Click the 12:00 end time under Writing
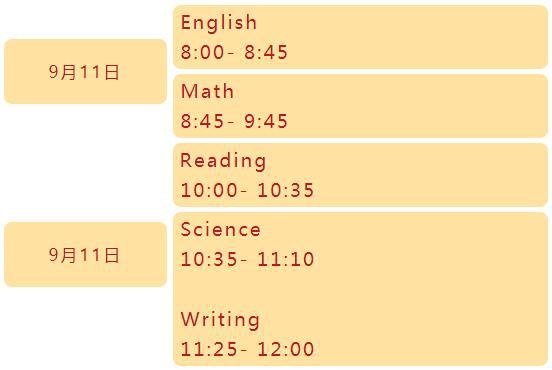552x370 pixels. click(286, 349)
